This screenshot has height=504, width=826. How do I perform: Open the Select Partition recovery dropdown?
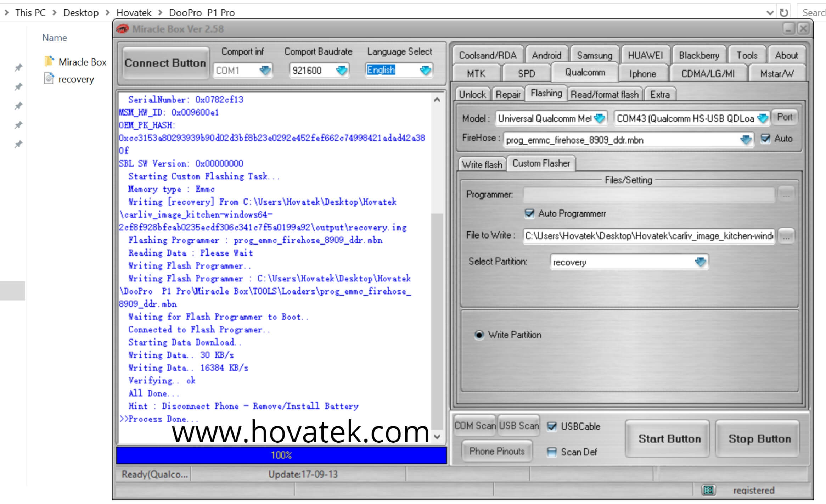(701, 262)
